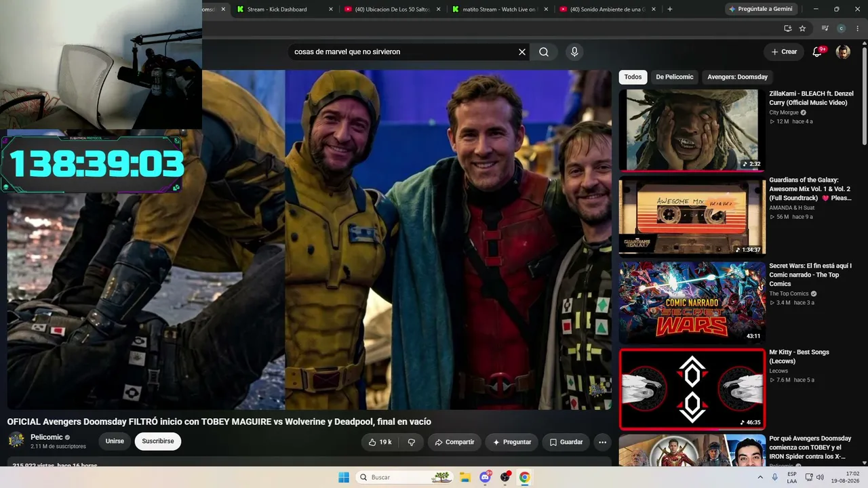Click the title Secret Wars: El fin está aquí
868x488 pixels.
tap(810, 274)
